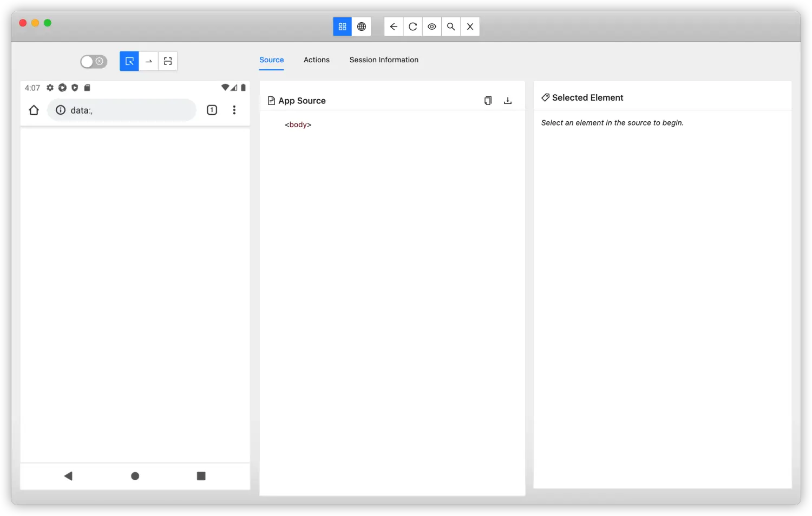Select the <body> node in App Source
812x516 pixels.
(298, 125)
